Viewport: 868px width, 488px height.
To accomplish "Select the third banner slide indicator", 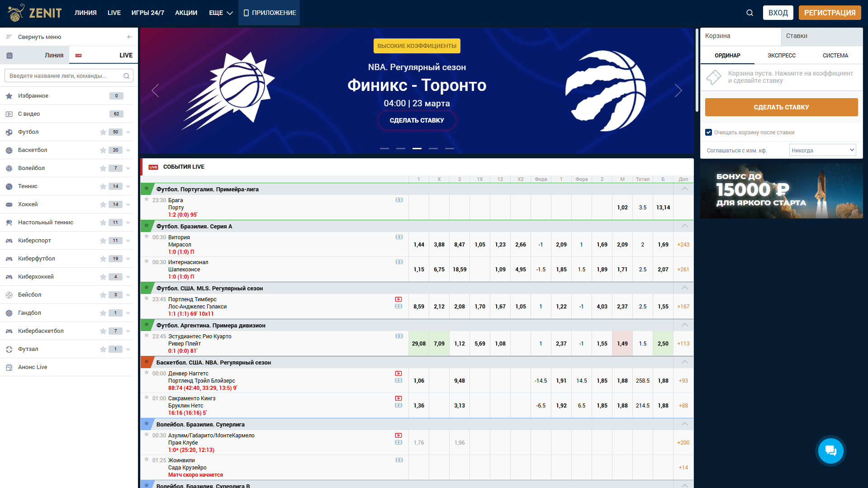I will tap(417, 148).
